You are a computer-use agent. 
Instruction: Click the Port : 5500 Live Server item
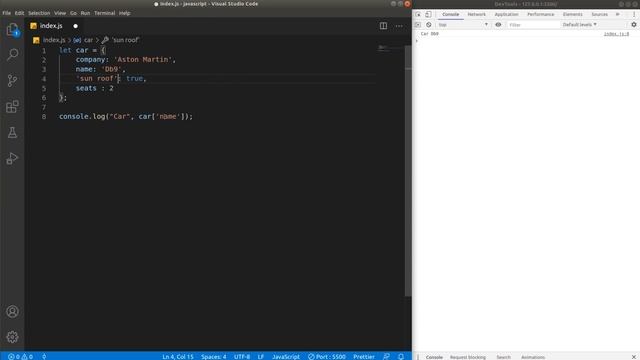coord(327,356)
